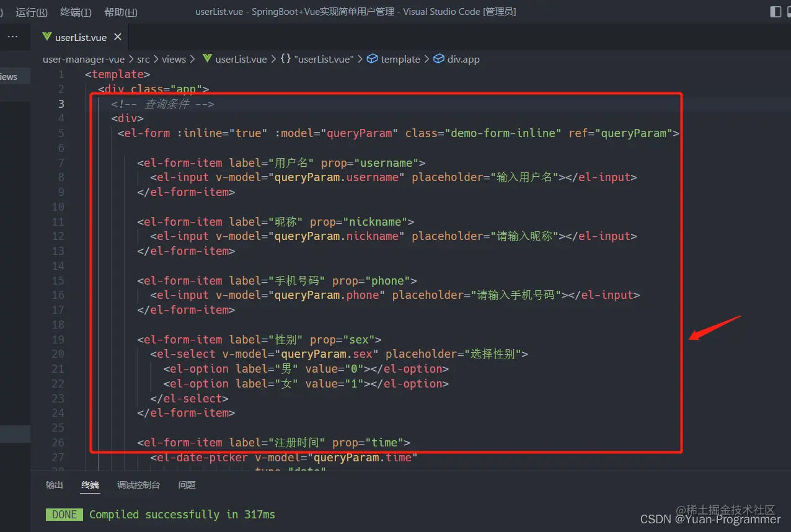Select line number 3 in the gutter
This screenshot has height=532, width=791.
click(61, 104)
